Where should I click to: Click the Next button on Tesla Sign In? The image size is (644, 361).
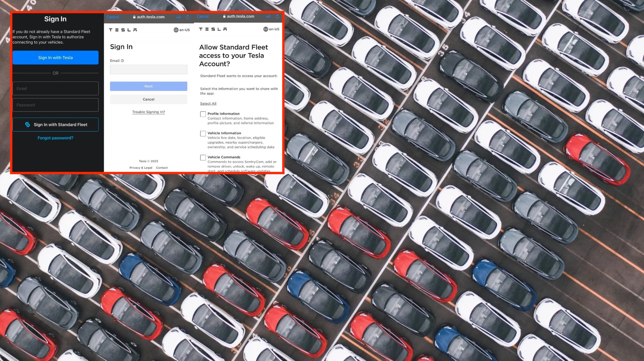[x=148, y=86]
